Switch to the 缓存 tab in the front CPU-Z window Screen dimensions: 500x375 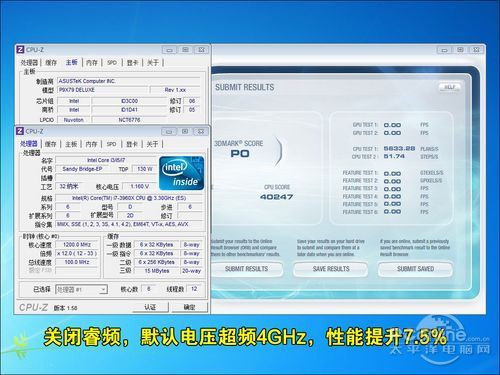51,144
